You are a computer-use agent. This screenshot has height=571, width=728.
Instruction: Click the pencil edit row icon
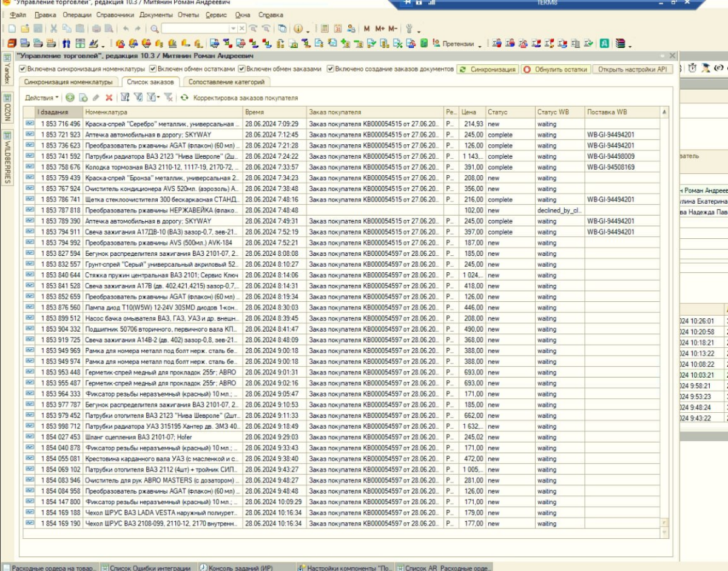[x=95, y=97]
